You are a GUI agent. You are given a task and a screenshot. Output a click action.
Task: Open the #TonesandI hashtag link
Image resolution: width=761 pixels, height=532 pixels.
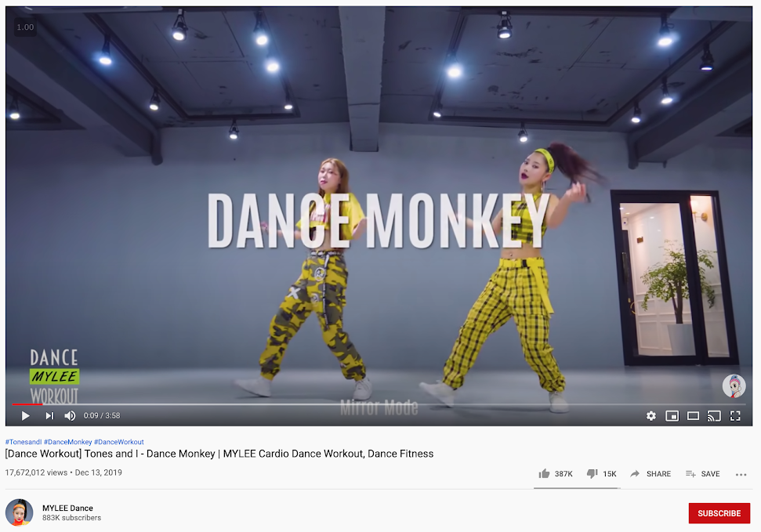click(x=24, y=442)
